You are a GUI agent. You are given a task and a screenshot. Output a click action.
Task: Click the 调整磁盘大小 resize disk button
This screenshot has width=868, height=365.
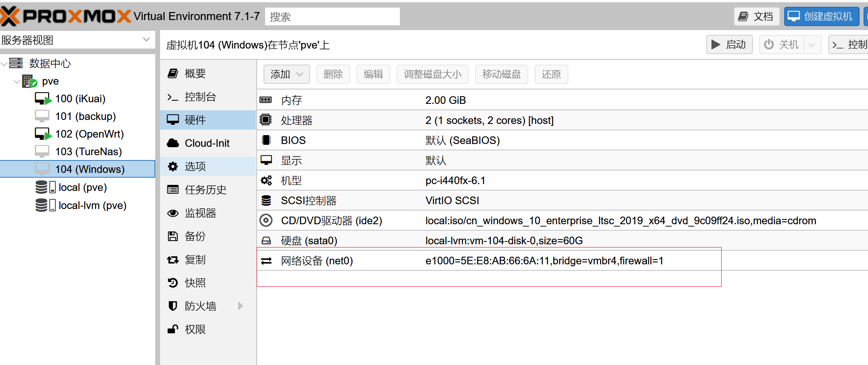click(432, 74)
